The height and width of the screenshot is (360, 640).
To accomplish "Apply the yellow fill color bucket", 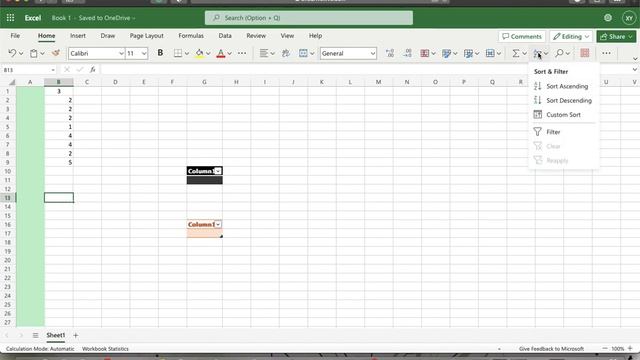I will pyautogui.click(x=199, y=53).
